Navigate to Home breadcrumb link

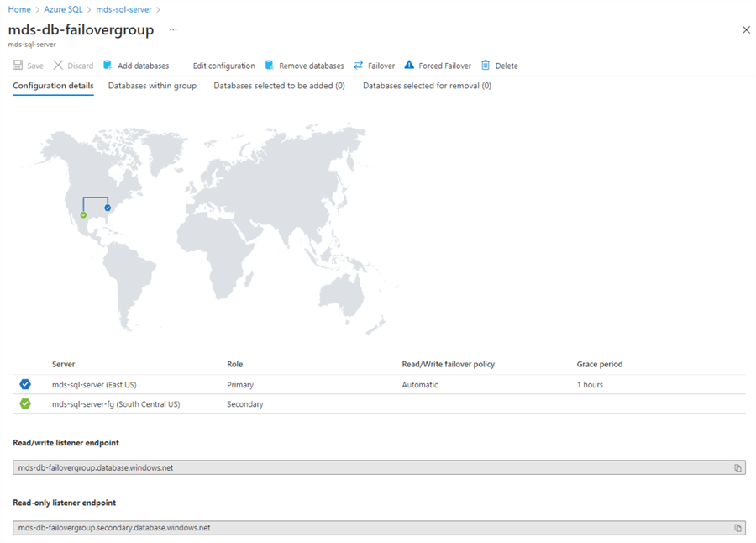(x=19, y=9)
